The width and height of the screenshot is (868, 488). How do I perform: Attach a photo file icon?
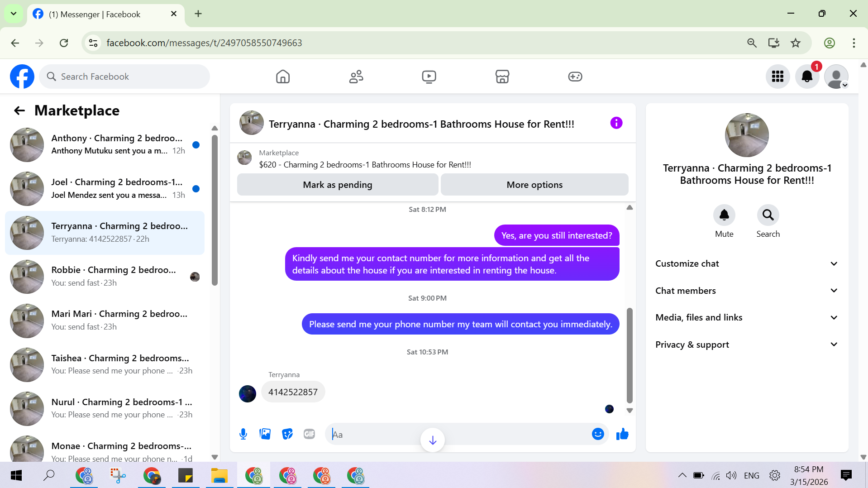click(x=265, y=434)
